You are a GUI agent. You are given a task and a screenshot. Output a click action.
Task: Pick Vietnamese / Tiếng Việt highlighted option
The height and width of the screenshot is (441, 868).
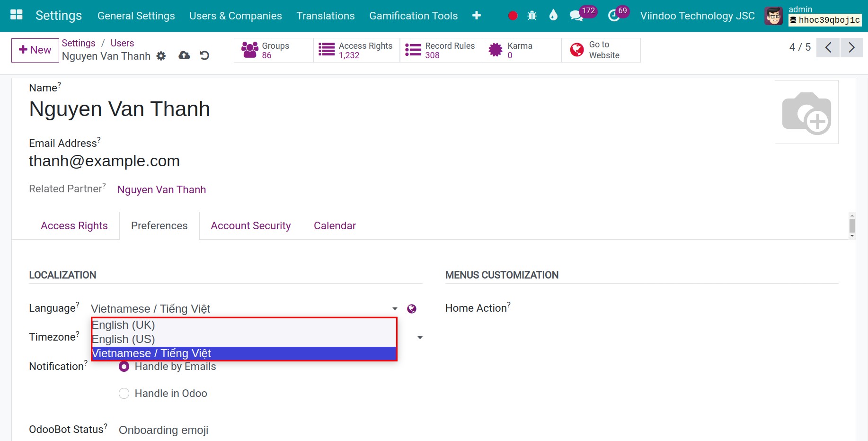pos(244,353)
